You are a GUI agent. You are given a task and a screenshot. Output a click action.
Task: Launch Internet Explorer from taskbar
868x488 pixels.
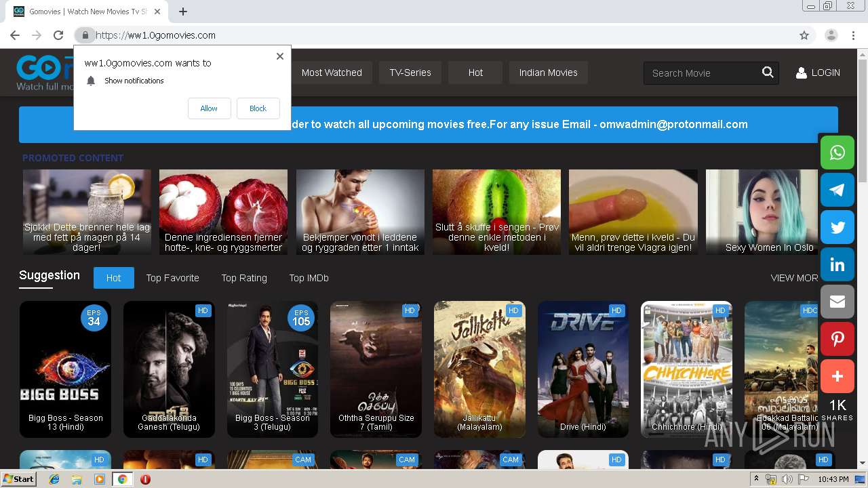click(x=54, y=479)
